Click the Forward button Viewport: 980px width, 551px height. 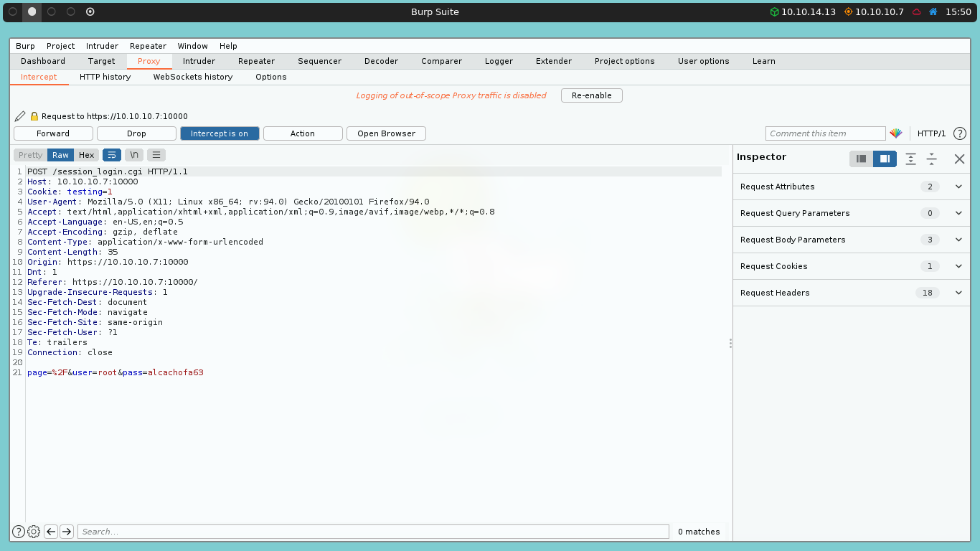tap(53, 133)
